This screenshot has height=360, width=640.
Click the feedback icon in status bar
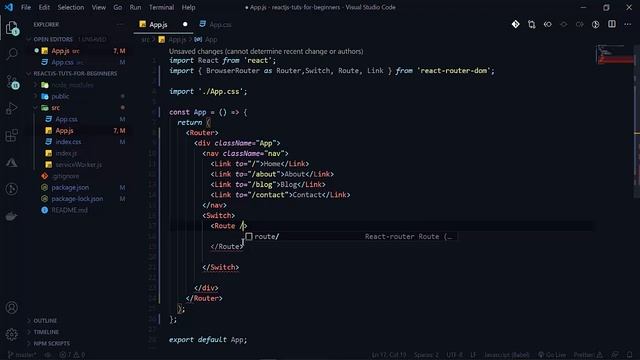615,355
